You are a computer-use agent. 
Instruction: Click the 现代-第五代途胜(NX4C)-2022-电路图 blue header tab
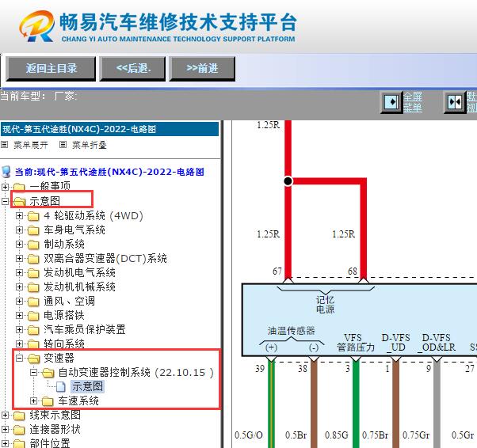point(109,129)
